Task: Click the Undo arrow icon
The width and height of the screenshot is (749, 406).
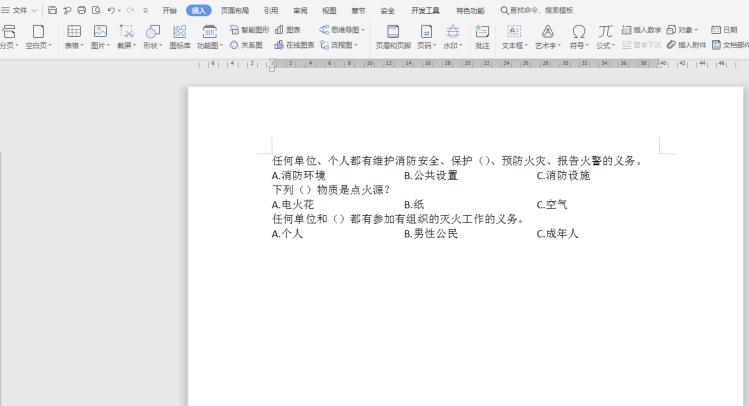Action: 110,10
